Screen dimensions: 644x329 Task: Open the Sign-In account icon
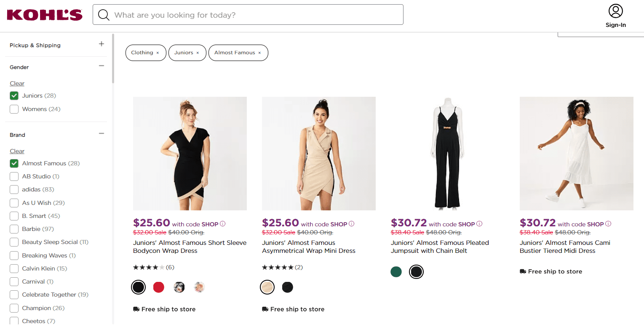coord(615,11)
